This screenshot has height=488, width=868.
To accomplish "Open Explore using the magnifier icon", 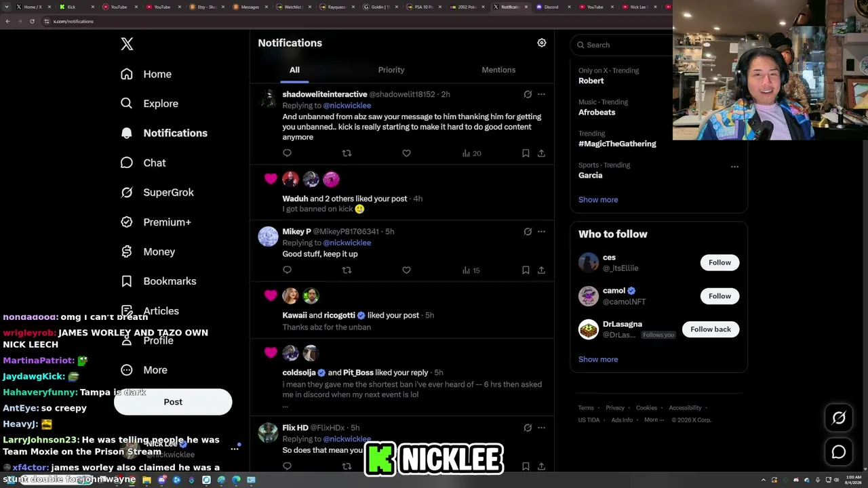I will (x=127, y=104).
